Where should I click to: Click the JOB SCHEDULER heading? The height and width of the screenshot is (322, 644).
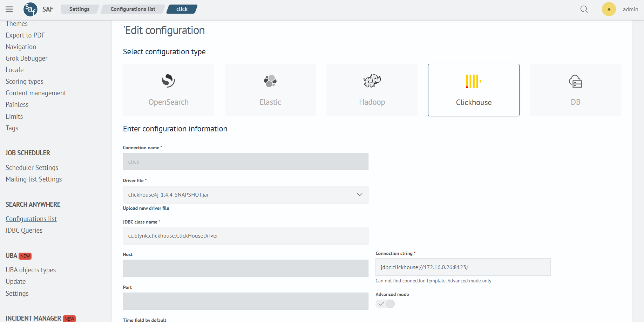(x=28, y=153)
